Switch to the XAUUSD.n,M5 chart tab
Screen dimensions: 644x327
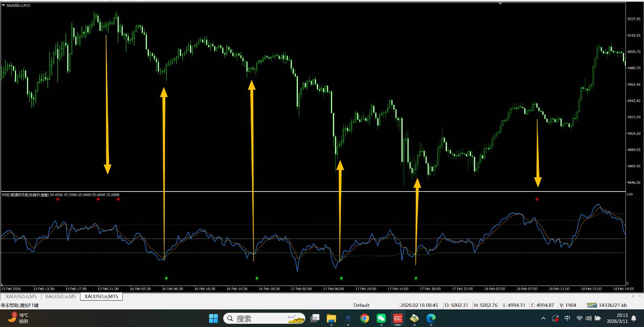tap(21, 296)
